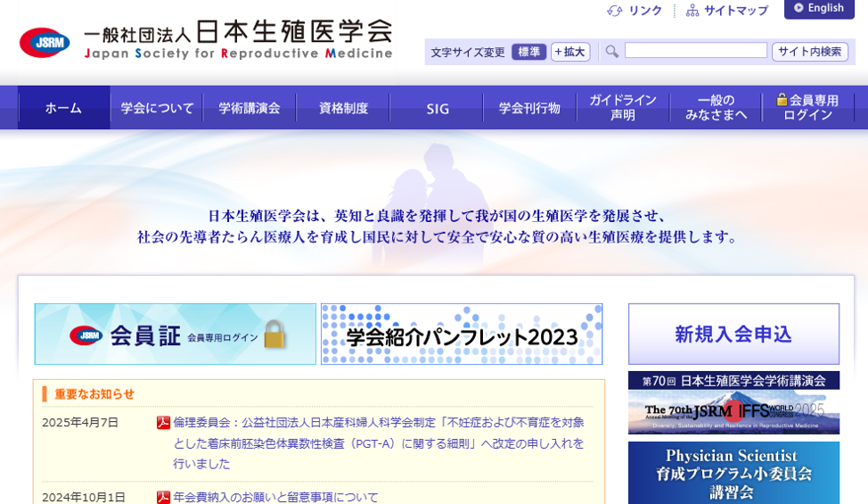Click the 文字サイズ変更 label
Screen dimensions: 868x504
(x=468, y=52)
